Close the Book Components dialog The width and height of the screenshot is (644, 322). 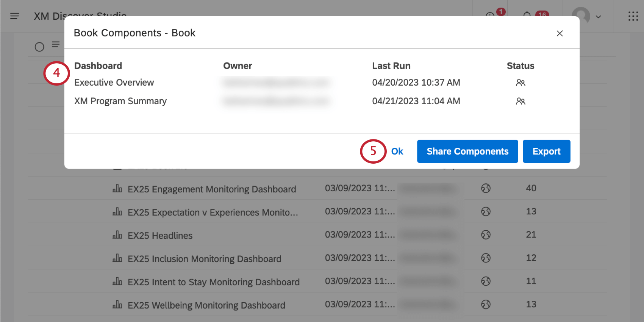pyautogui.click(x=560, y=33)
